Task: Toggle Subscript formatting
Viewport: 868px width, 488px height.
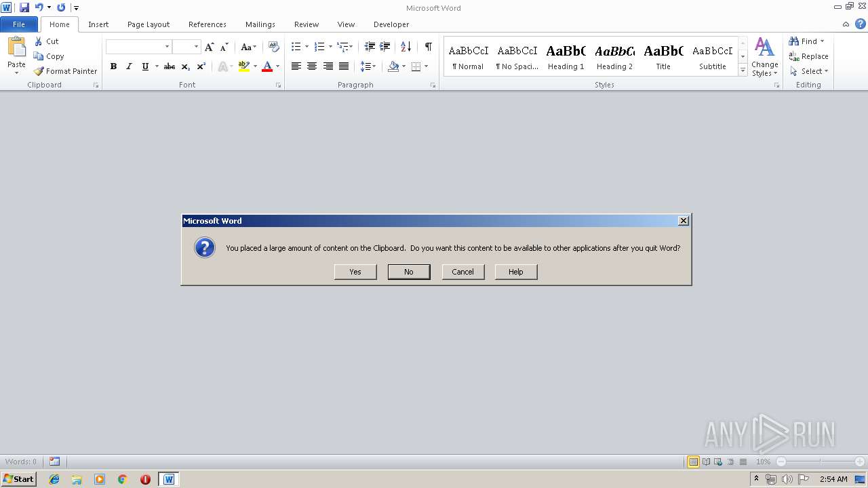Action: pos(186,66)
